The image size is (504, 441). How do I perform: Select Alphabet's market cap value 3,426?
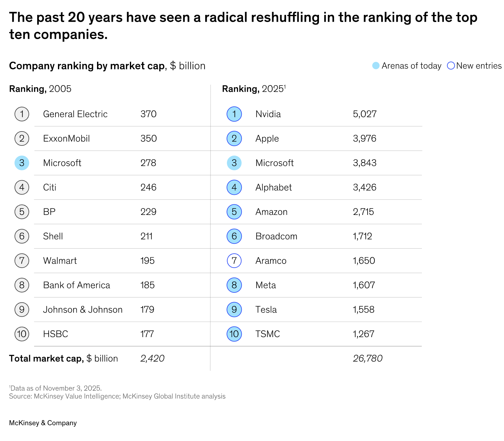coord(365,187)
